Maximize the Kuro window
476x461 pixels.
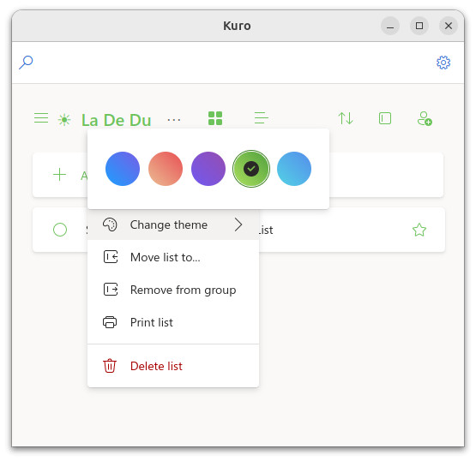tap(419, 26)
